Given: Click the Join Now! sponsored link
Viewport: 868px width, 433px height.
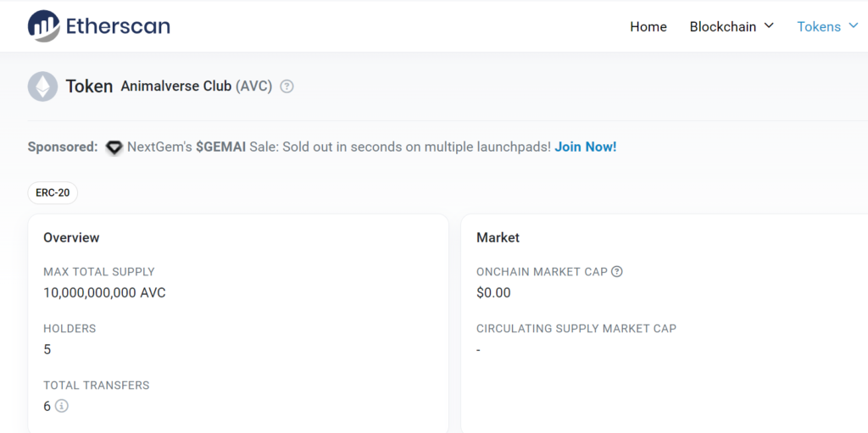Looking at the screenshot, I should point(585,147).
